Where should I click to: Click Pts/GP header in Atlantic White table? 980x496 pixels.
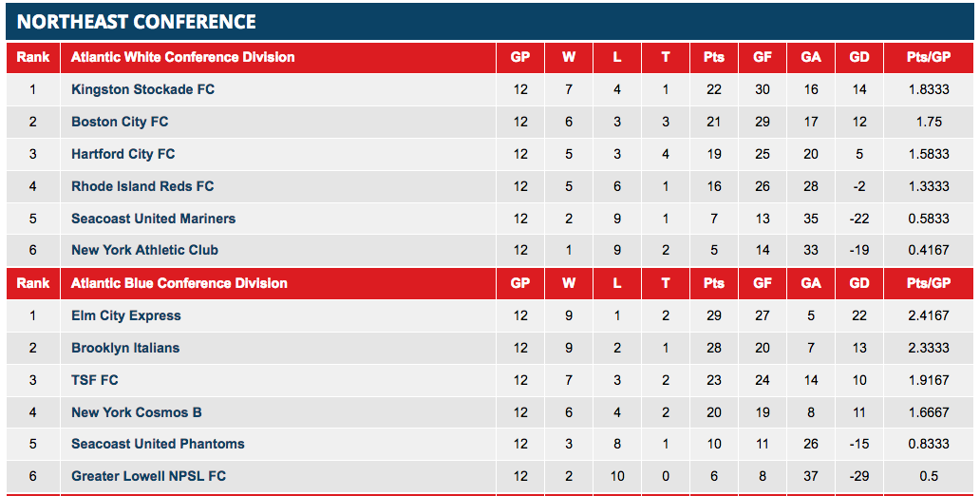(930, 57)
